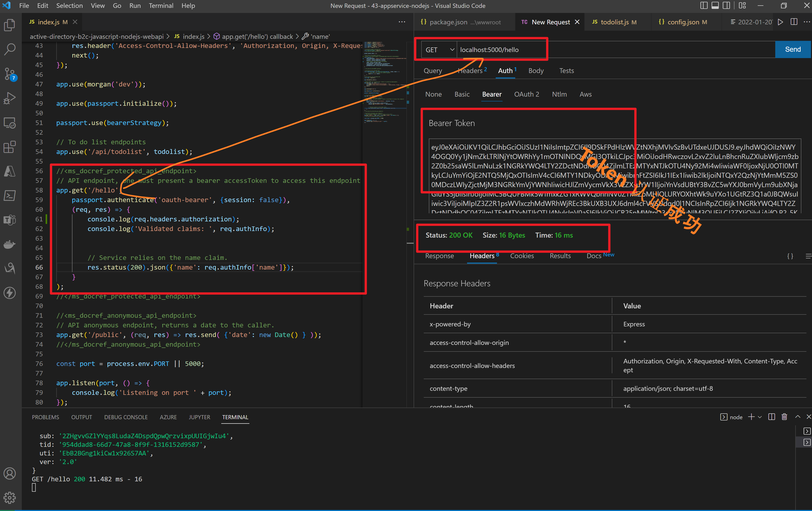Switch to the DEBUG CONSOLE tab
The width and height of the screenshot is (812, 511).
click(126, 417)
